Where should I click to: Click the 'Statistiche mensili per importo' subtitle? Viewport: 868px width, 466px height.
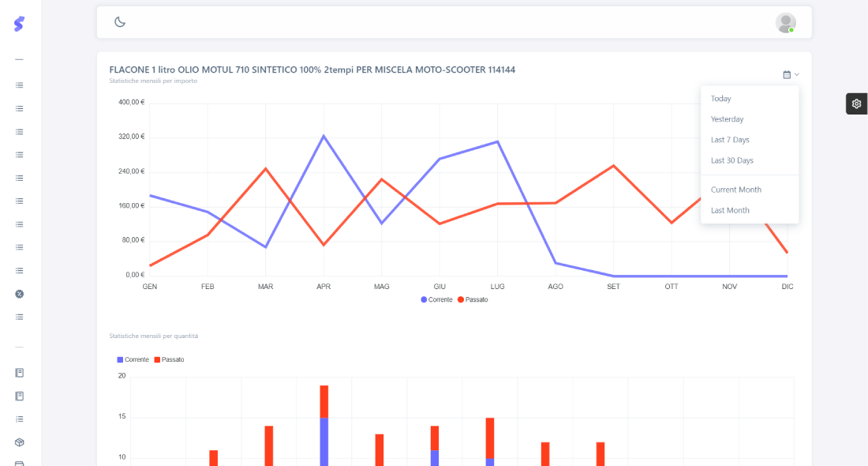pyautogui.click(x=153, y=81)
